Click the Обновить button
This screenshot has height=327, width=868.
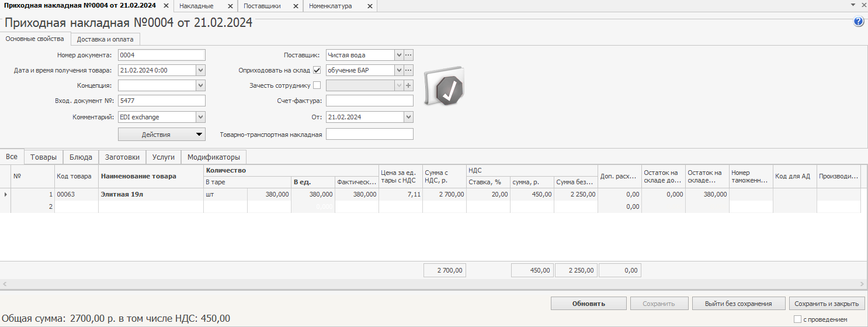coord(588,304)
